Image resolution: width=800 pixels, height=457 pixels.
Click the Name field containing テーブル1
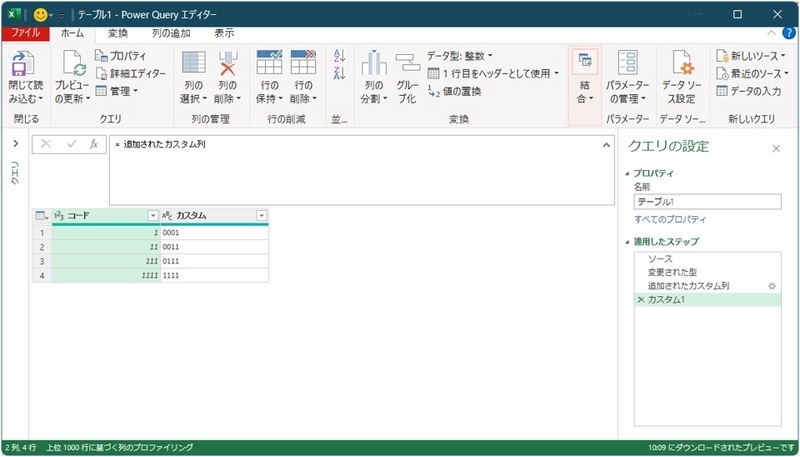pos(707,201)
